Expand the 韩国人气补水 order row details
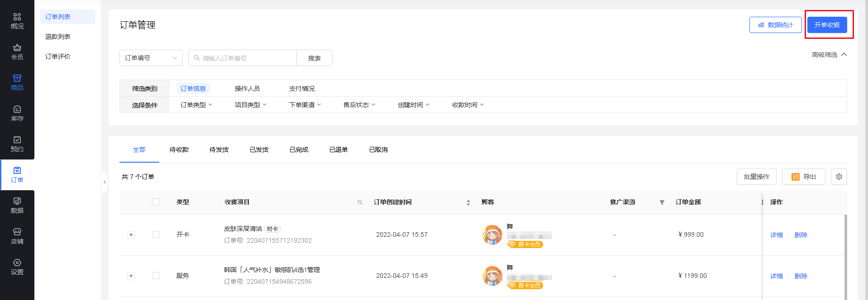The width and height of the screenshot is (868, 300). click(131, 276)
